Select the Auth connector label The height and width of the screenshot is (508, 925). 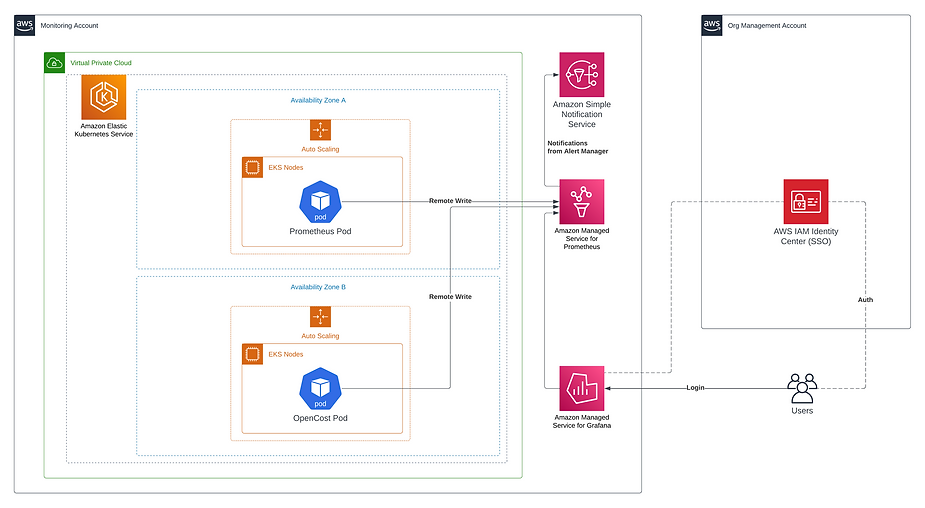(865, 300)
